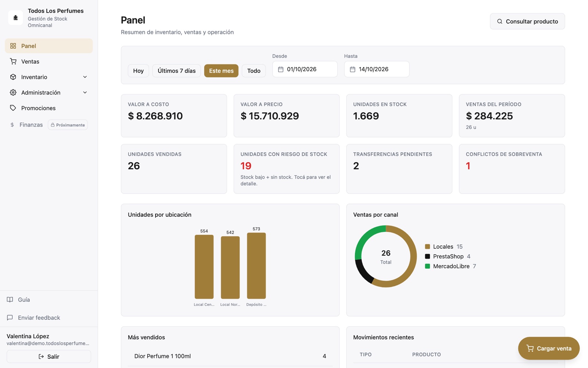Click the Local Cen... bar labeled 554
This screenshot has height=368, width=588.
point(204,267)
